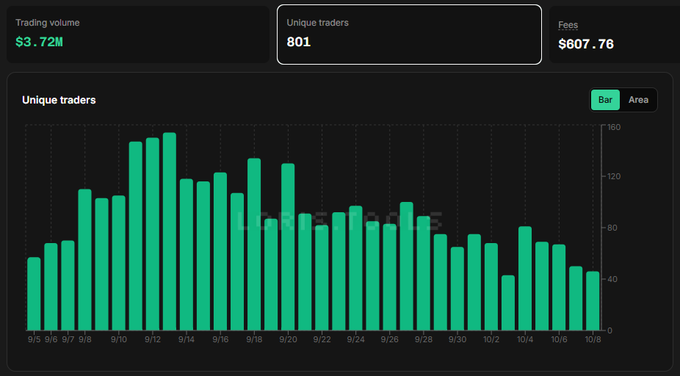Select the Trading volume stat card
Viewport: 680px width, 376px height.
pos(138,35)
